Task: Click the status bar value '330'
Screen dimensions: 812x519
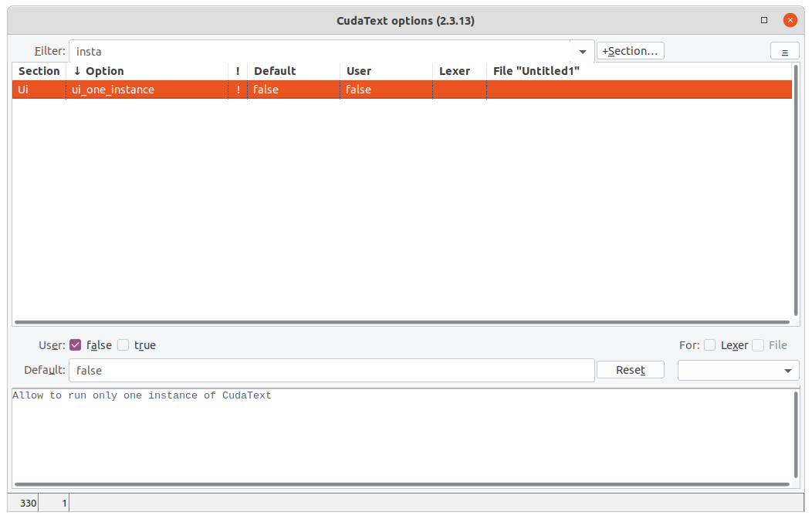Action: 28,503
